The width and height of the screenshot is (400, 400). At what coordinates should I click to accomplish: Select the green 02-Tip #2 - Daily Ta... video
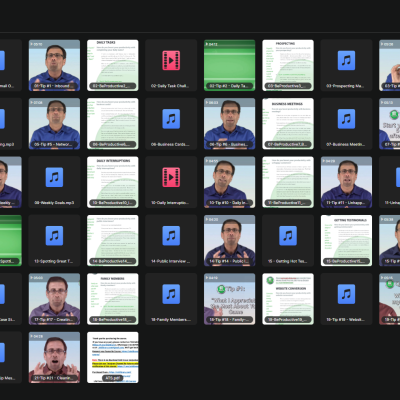click(x=229, y=65)
